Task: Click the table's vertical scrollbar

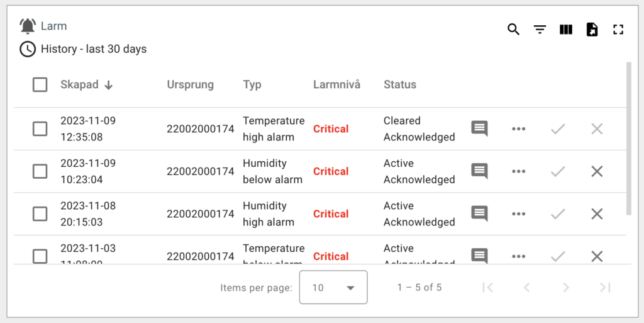Action: (x=628, y=139)
